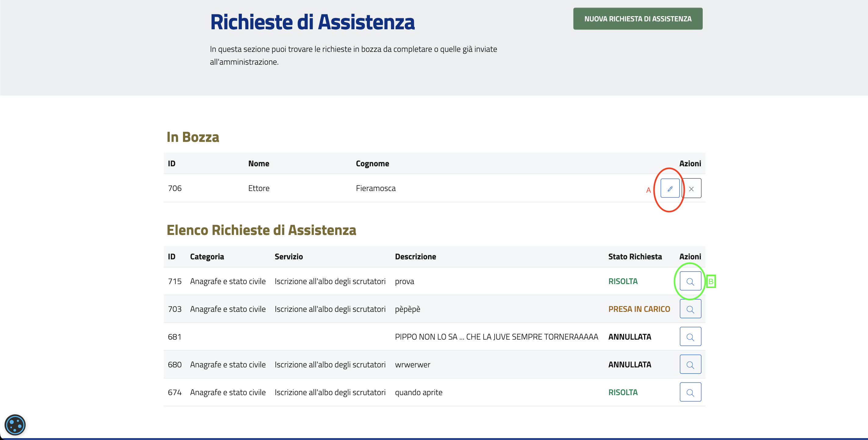The image size is (868, 440).
Task: Delete draft 706 with the X icon
Action: [691, 189]
